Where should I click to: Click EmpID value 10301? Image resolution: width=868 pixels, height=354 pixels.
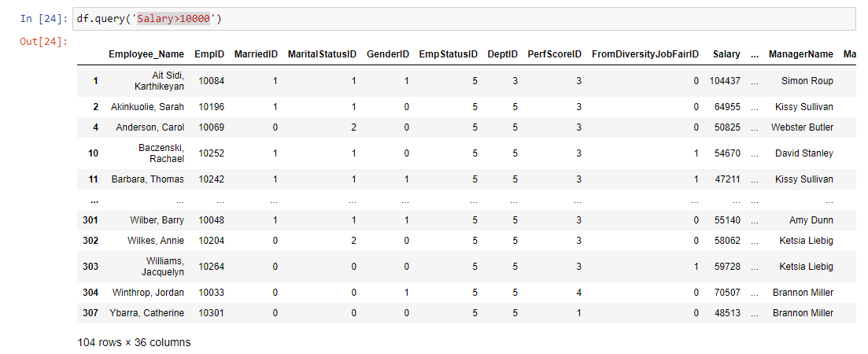click(x=212, y=312)
